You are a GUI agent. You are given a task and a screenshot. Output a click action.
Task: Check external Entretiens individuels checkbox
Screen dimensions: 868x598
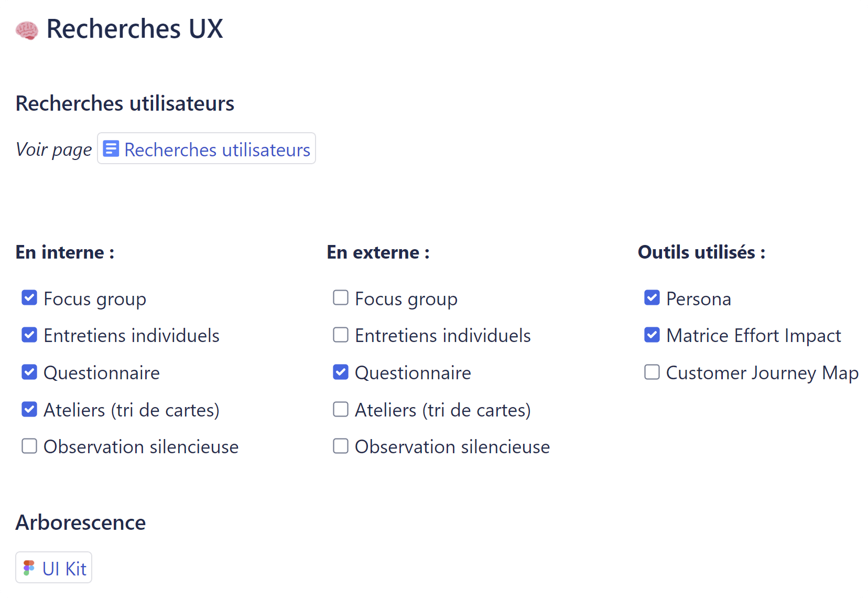pos(341,335)
